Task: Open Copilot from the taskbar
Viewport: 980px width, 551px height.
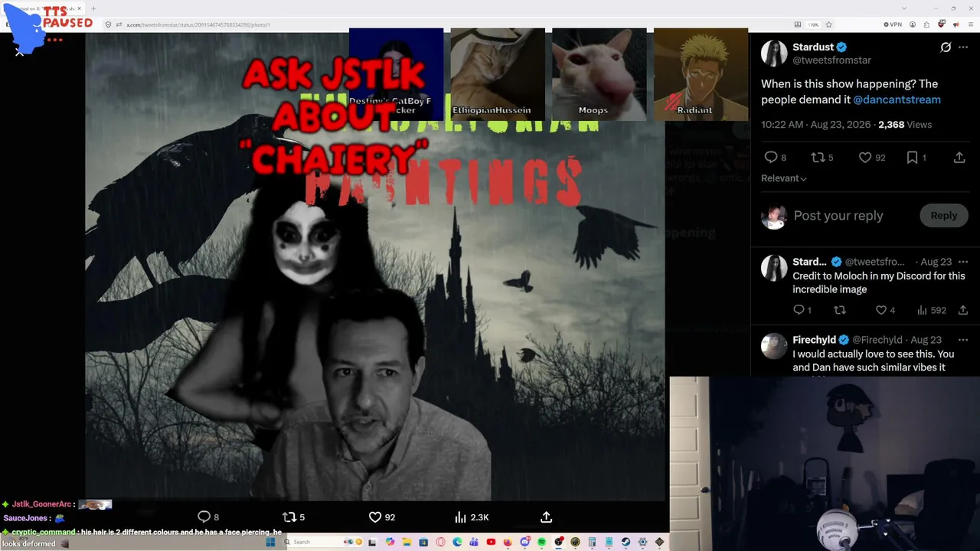Action: point(390,542)
